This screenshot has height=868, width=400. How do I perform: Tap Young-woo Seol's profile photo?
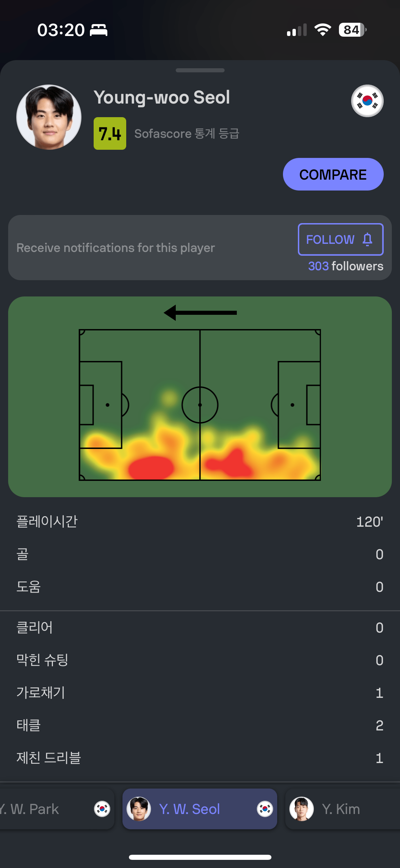pos(49,117)
